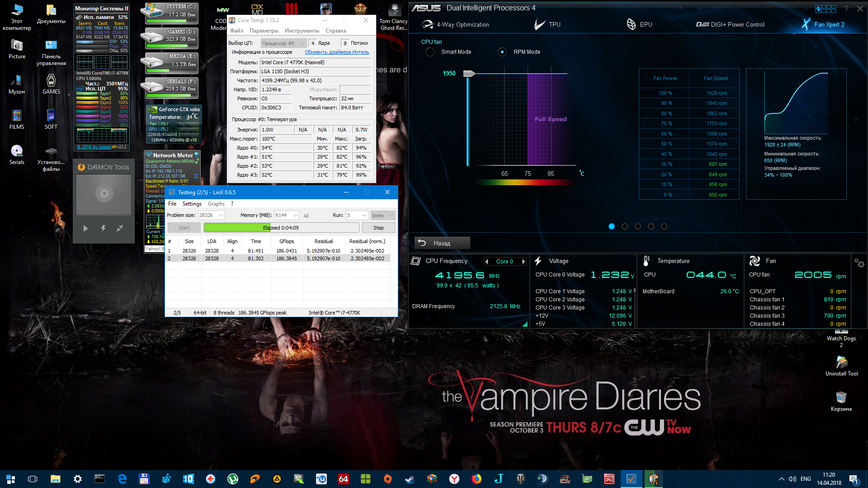Expand the Memory (MiB) dropdown
Viewport: 868px width, 488px height.
click(x=295, y=216)
